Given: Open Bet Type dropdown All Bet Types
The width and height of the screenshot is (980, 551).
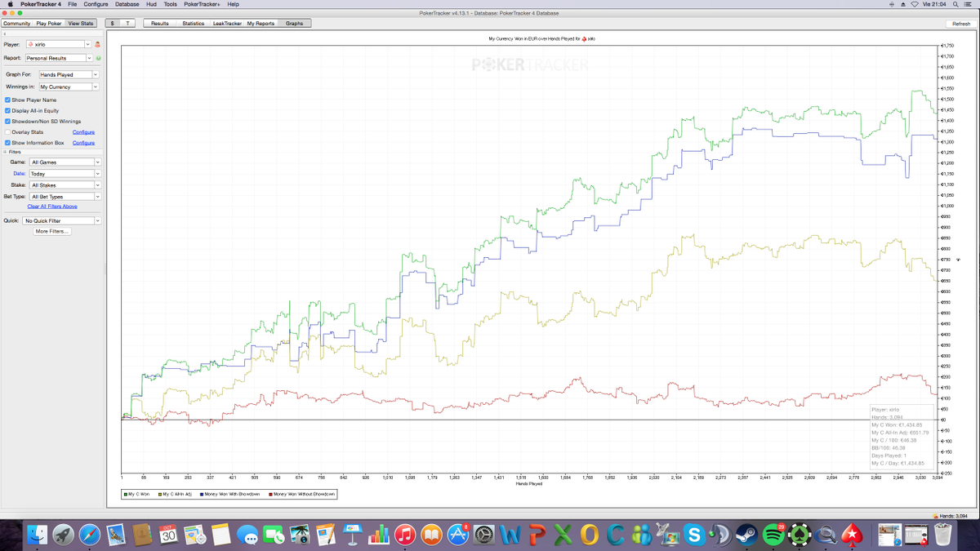Looking at the screenshot, I should click(65, 197).
